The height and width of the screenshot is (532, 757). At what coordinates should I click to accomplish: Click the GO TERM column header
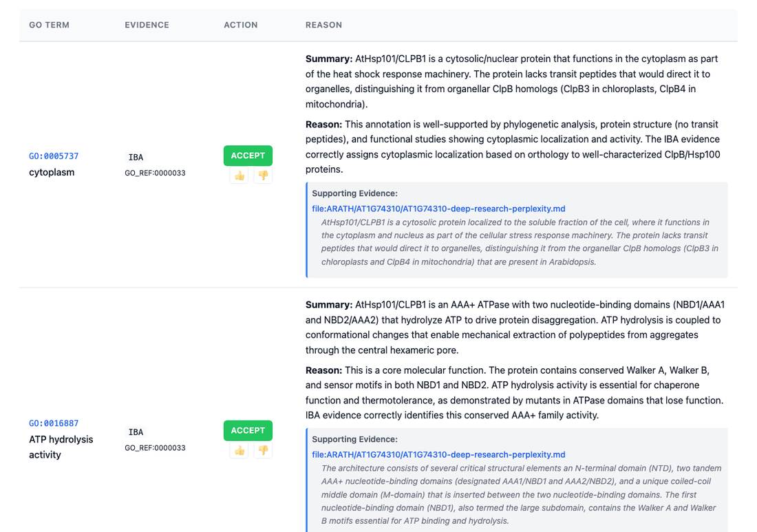(x=50, y=25)
